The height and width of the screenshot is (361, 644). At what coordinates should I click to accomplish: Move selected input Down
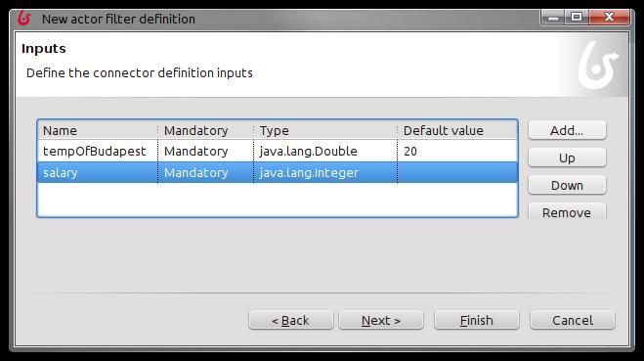coord(567,186)
